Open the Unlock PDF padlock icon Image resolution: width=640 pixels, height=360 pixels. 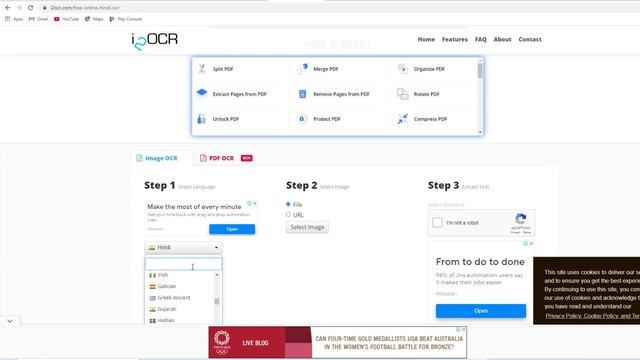click(x=202, y=119)
